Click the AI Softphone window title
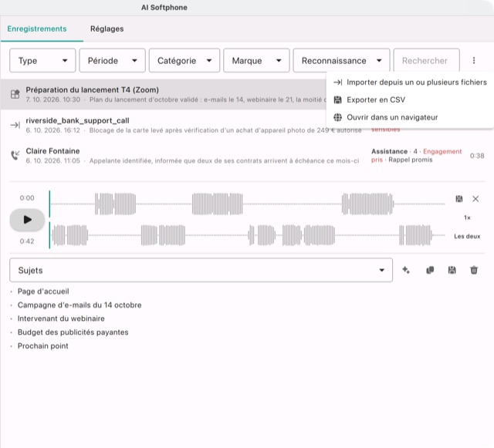Screen dimensions: 494x448 (164, 7)
